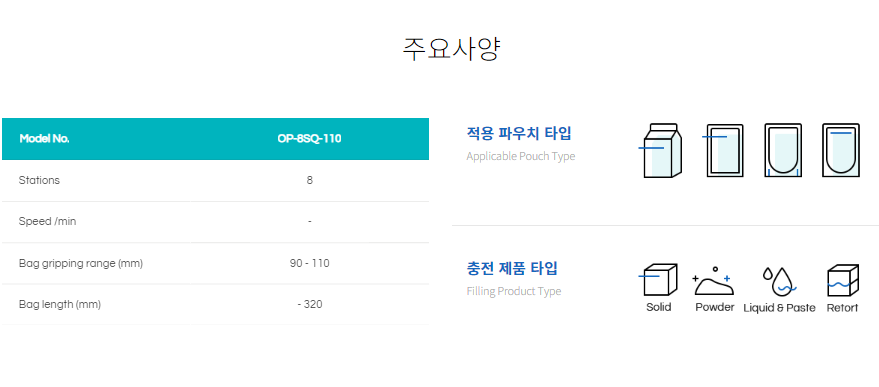Select the rightmost rounded-bottom pouch icon
Screen dimensions: 879x387
[841, 150]
